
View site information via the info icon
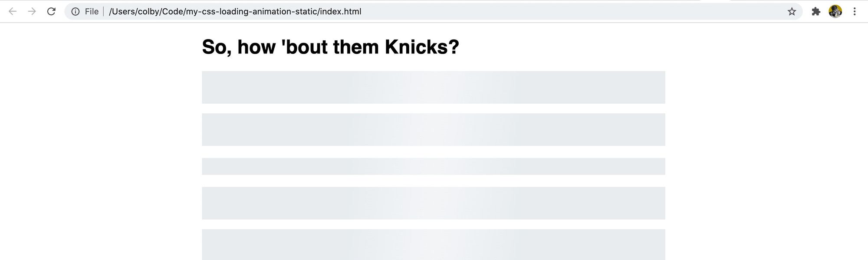[76, 12]
